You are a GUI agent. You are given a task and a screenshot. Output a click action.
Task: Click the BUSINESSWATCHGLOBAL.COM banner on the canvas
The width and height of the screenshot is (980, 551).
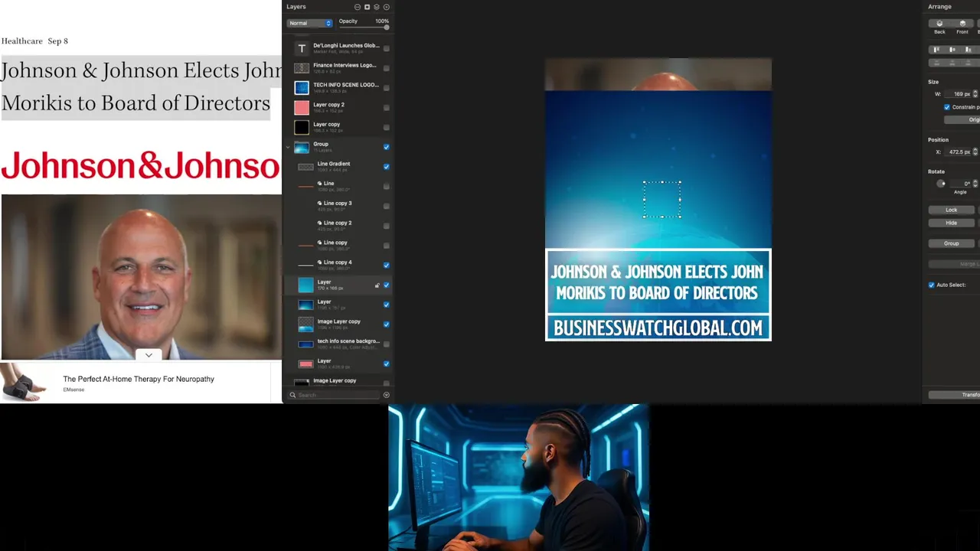(x=658, y=328)
